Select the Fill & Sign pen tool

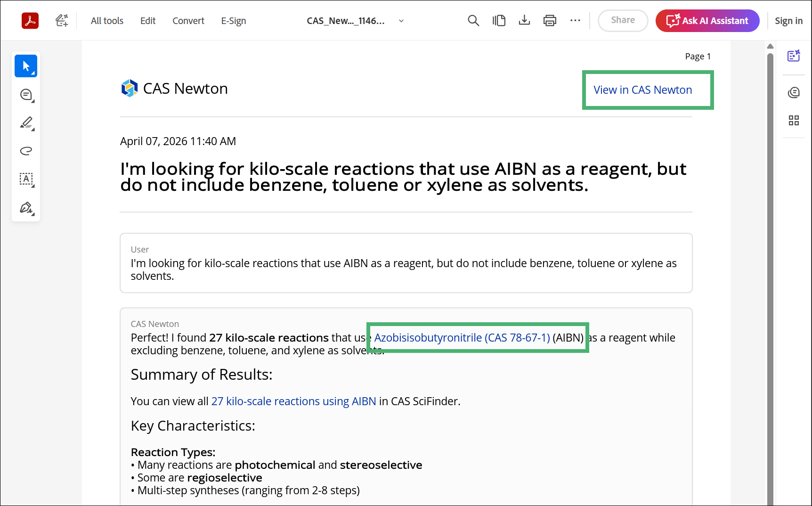pyautogui.click(x=26, y=208)
